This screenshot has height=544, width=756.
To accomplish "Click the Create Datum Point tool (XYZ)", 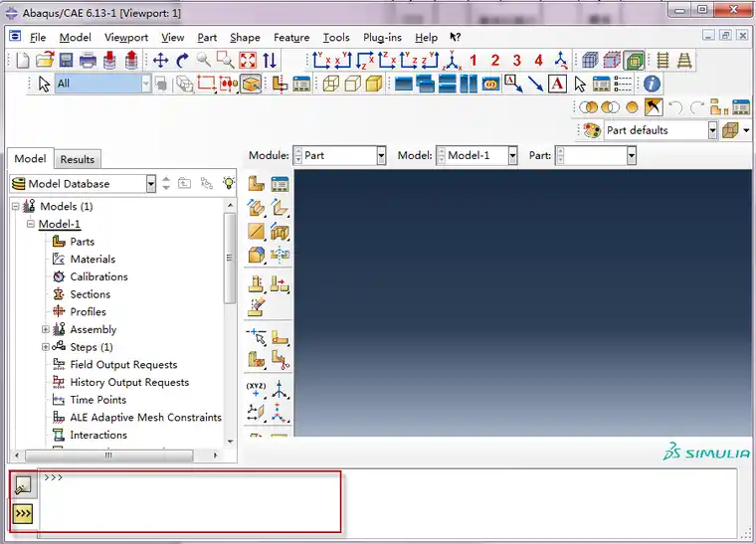I will (256, 389).
